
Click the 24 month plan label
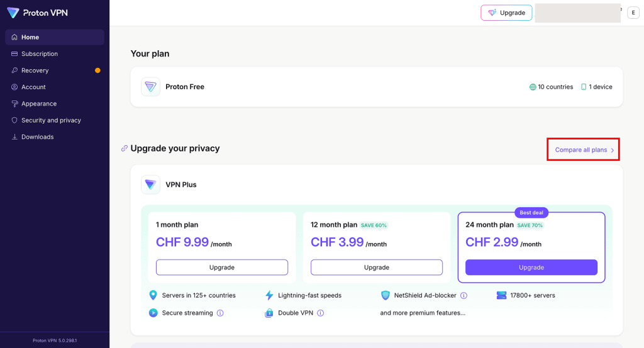coord(489,225)
